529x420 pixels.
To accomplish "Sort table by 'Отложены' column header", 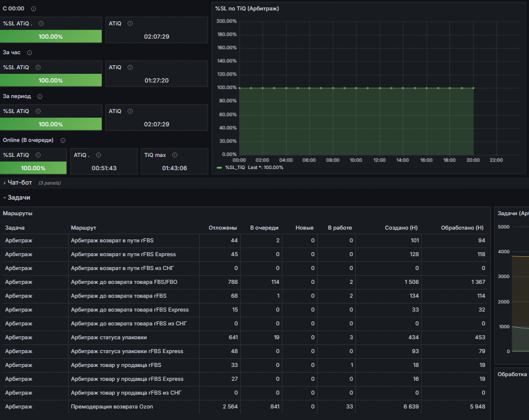I will pos(222,228).
